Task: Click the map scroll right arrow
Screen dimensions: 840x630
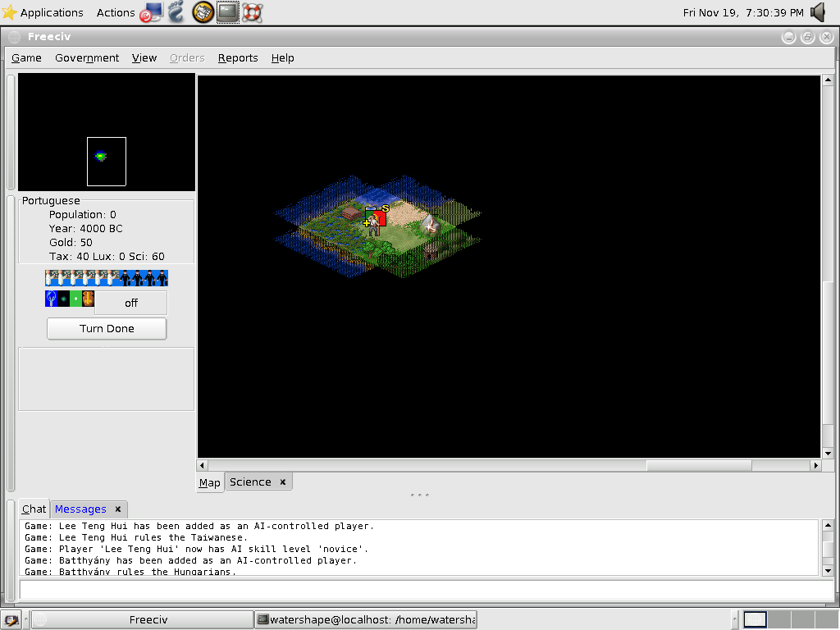Action: pyautogui.click(x=815, y=465)
